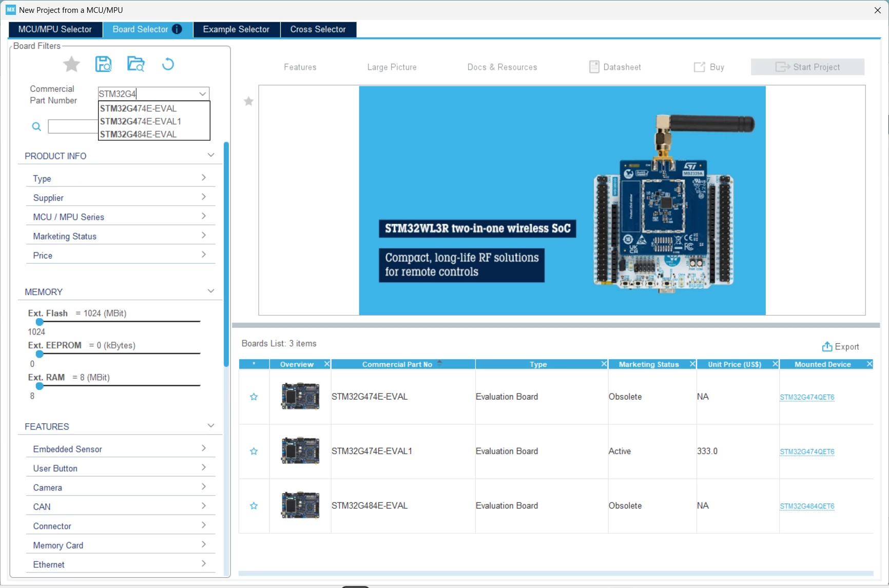889x588 pixels.
Task: Click the STM32G484E-EVAL board thumbnail
Action: click(300, 505)
